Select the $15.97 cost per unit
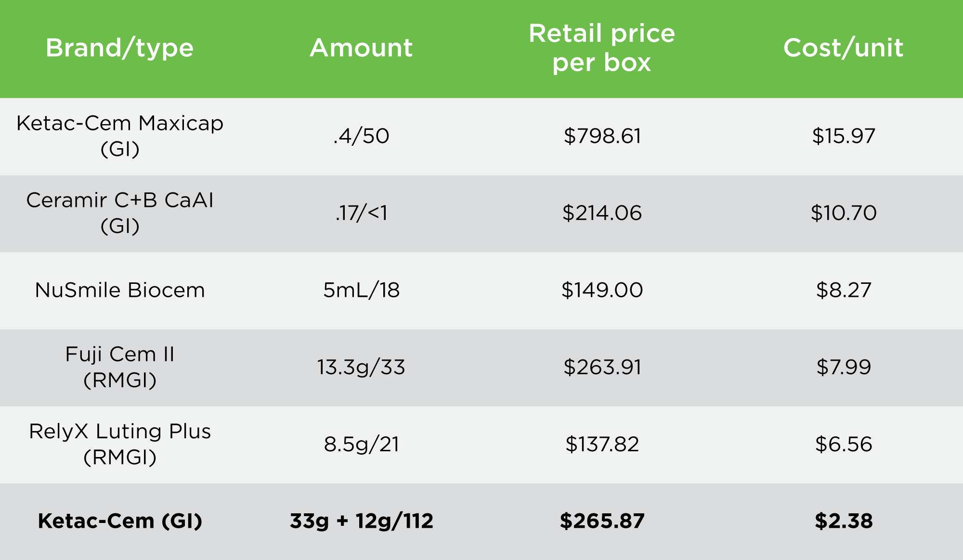The image size is (963, 560). pos(844,136)
